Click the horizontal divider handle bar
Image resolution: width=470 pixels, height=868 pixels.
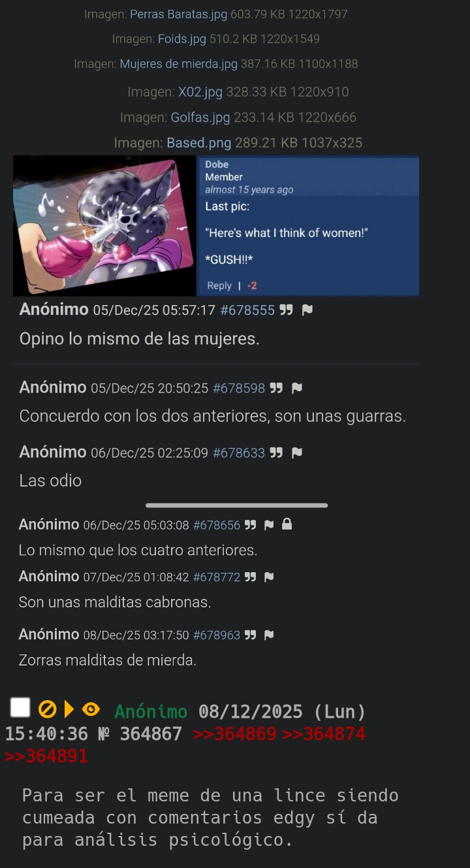(237, 505)
